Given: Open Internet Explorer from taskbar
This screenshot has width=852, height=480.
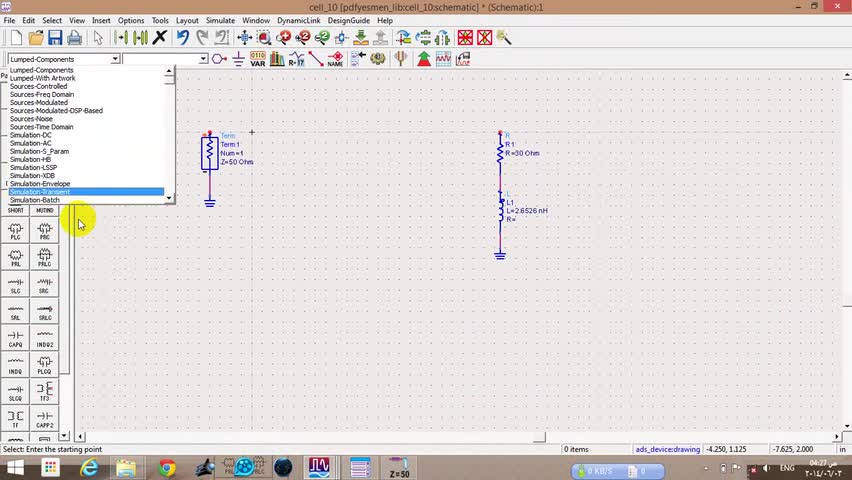Looking at the screenshot, I should click(x=89, y=467).
